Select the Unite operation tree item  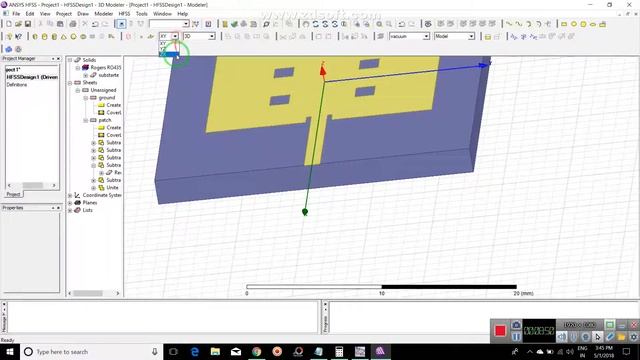[x=112, y=188]
